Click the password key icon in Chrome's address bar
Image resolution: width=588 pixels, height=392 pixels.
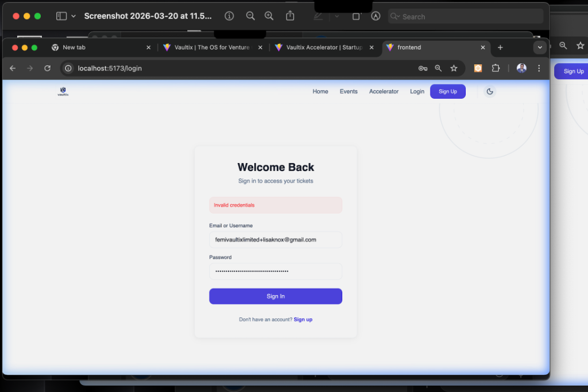click(x=423, y=68)
